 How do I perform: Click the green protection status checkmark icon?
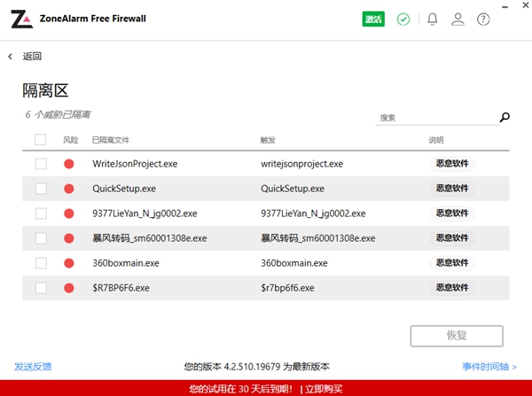point(403,19)
